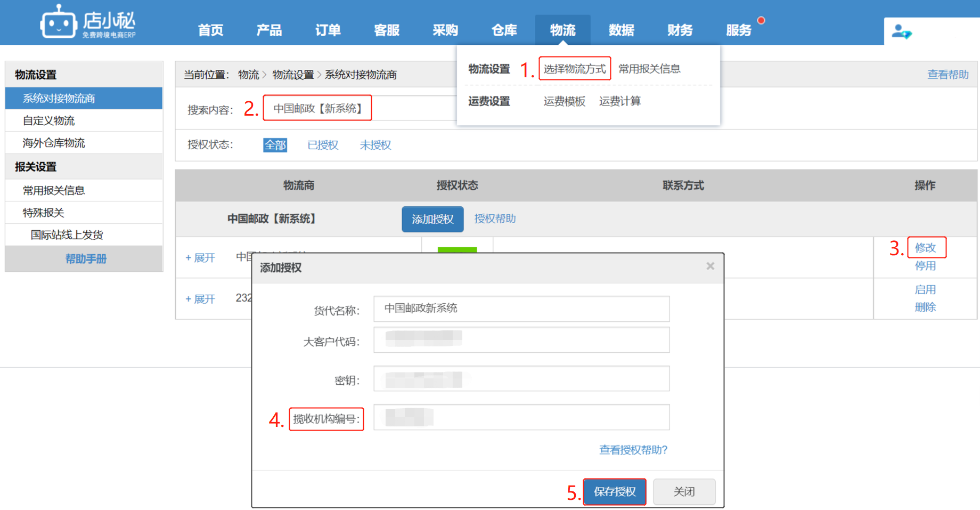This screenshot has height=510, width=980.
Task: Open the 授权帮助 link
Action: (x=495, y=218)
